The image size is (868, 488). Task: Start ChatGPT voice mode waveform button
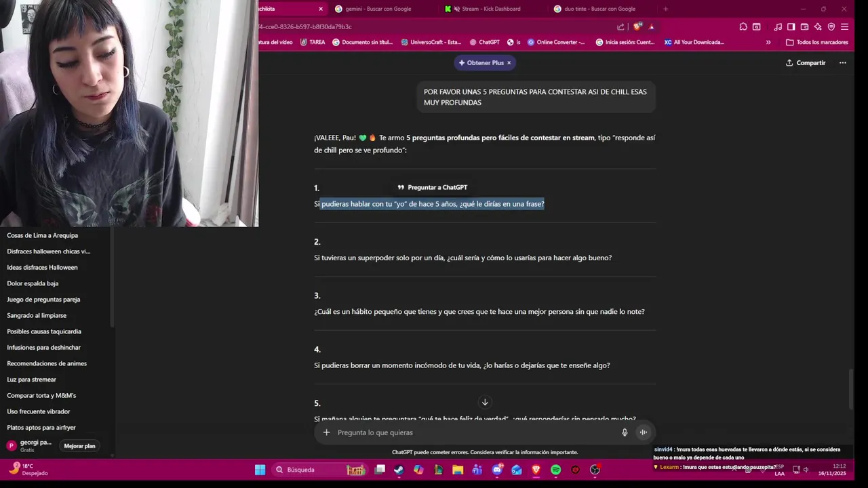point(644,432)
